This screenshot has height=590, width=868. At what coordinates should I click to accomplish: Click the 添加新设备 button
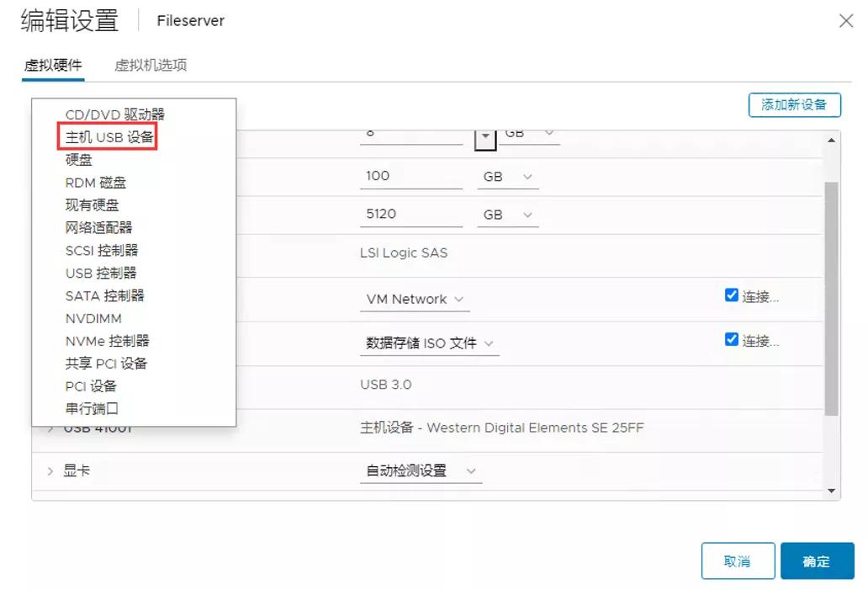point(794,105)
